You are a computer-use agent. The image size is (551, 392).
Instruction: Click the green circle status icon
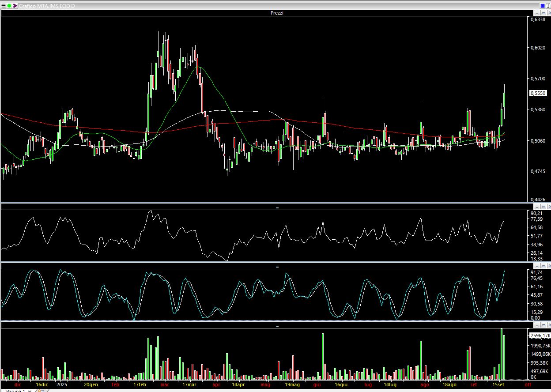tap(9, 6)
